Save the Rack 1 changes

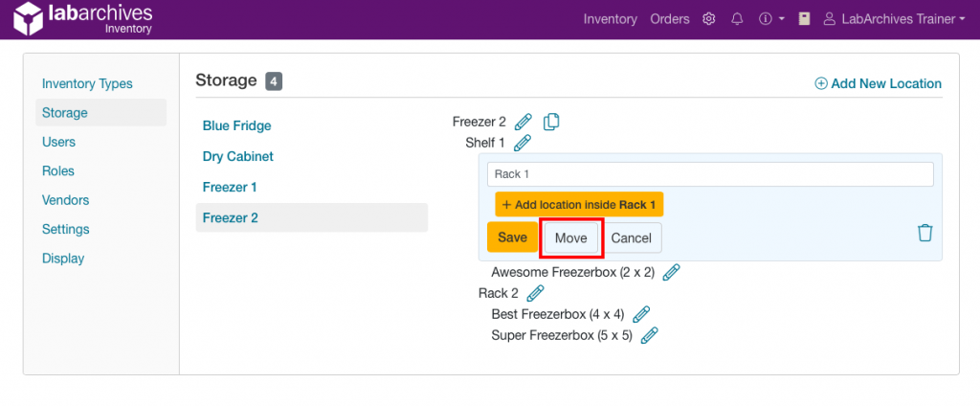tap(512, 237)
